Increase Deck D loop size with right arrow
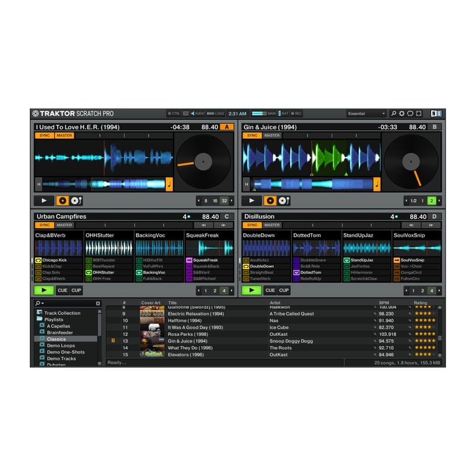 (439, 291)
